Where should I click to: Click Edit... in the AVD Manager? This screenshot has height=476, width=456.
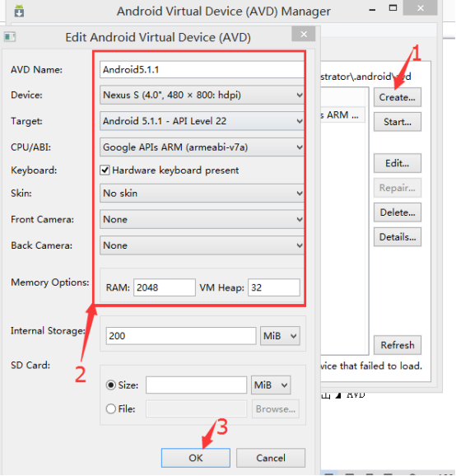[398, 163]
